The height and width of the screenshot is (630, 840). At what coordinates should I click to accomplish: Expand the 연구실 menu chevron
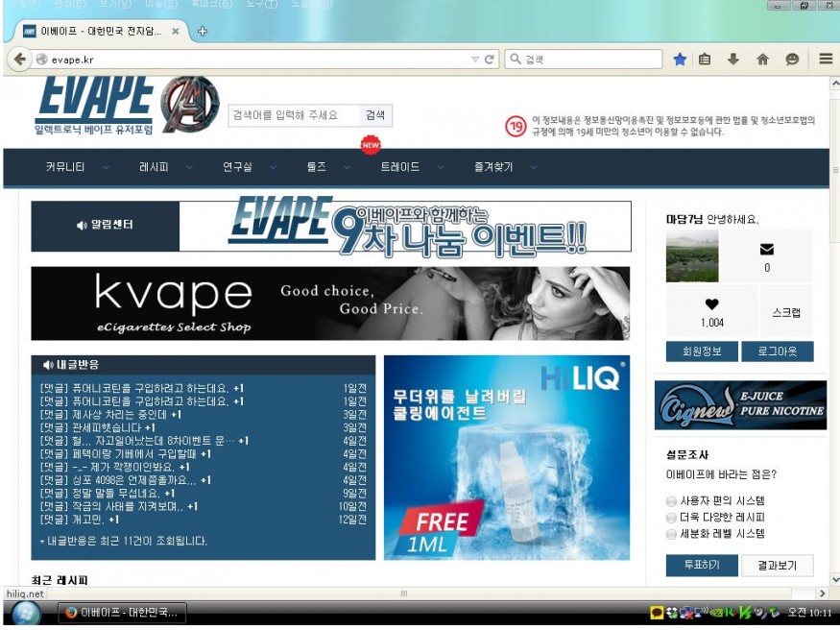click(x=273, y=167)
